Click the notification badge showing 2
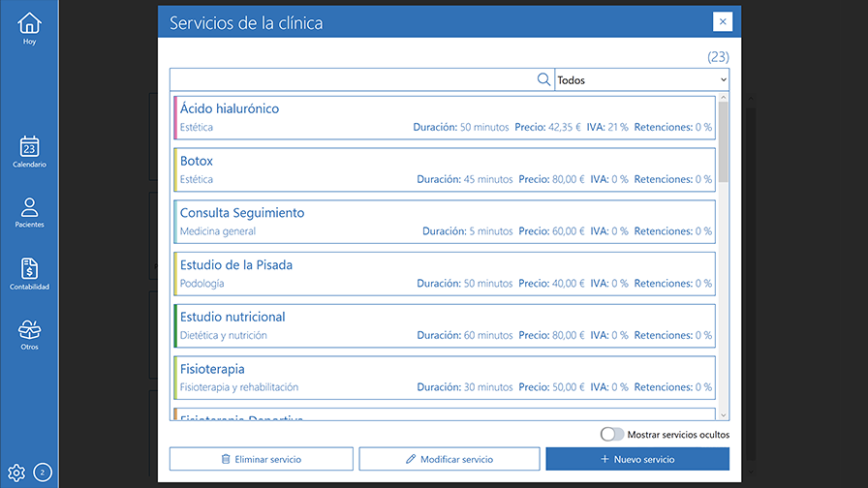This screenshot has height=488, width=868. tap(43, 473)
